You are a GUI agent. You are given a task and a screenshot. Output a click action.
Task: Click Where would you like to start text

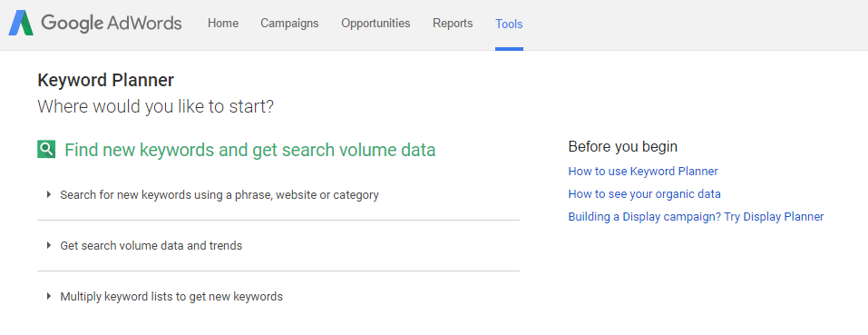[x=156, y=105]
